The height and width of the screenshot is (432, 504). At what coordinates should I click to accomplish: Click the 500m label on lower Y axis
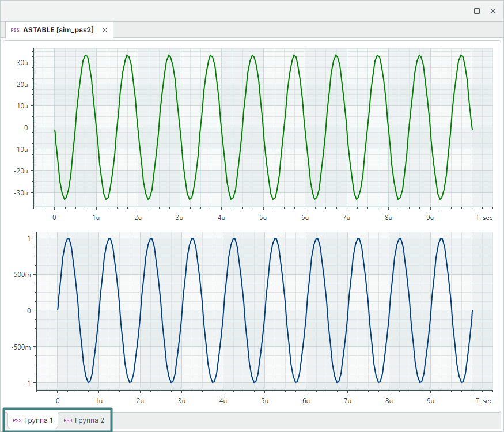pyautogui.click(x=21, y=275)
